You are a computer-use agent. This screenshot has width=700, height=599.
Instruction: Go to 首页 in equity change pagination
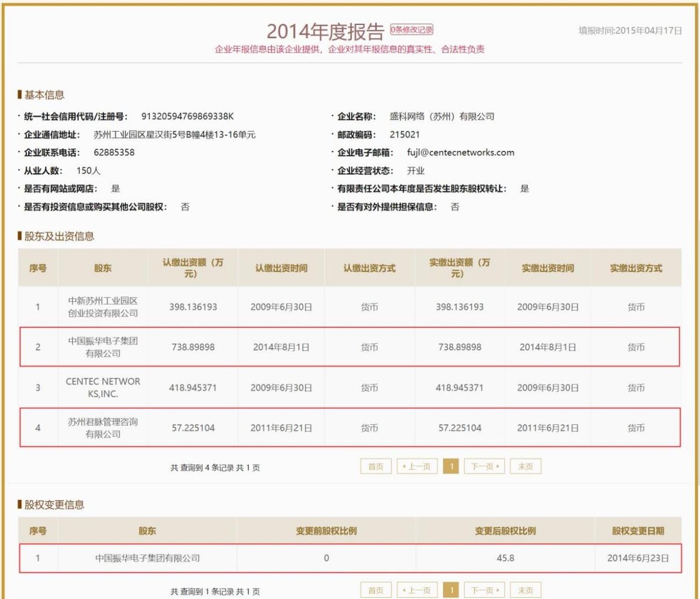click(376, 590)
